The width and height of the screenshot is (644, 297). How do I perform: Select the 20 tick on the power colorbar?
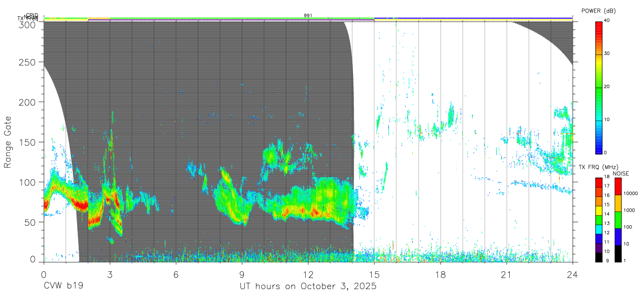(607, 87)
